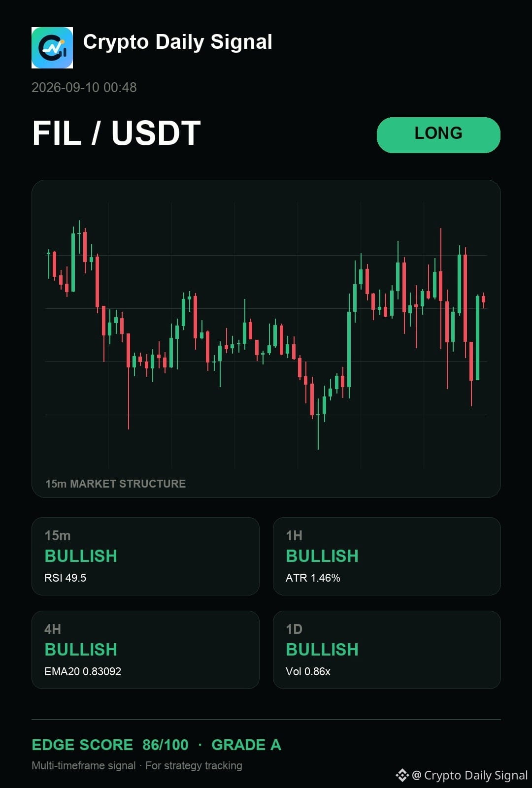532x788 pixels.
Task: Click the EDGE SCORE 86/100 text
Action: (x=110, y=745)
